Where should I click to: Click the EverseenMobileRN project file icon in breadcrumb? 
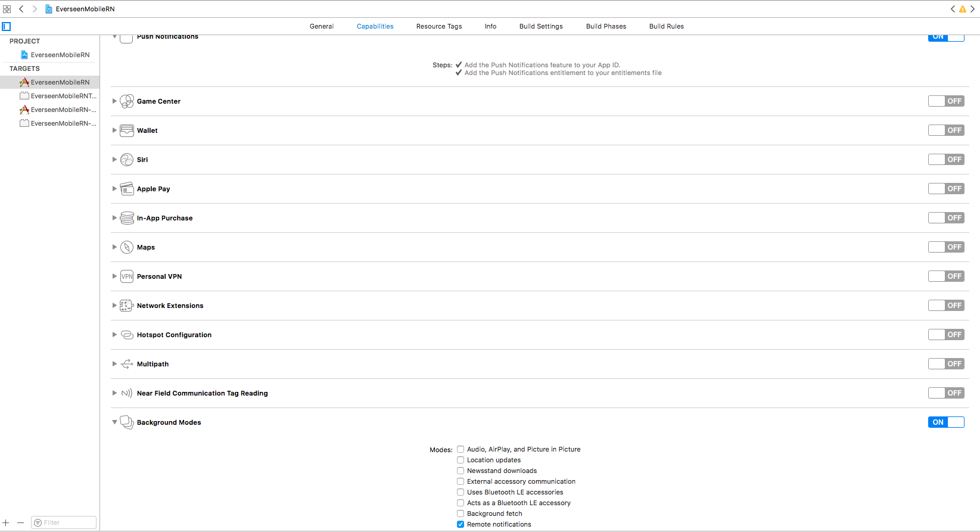pyautogui.click(x=49, y=9)
